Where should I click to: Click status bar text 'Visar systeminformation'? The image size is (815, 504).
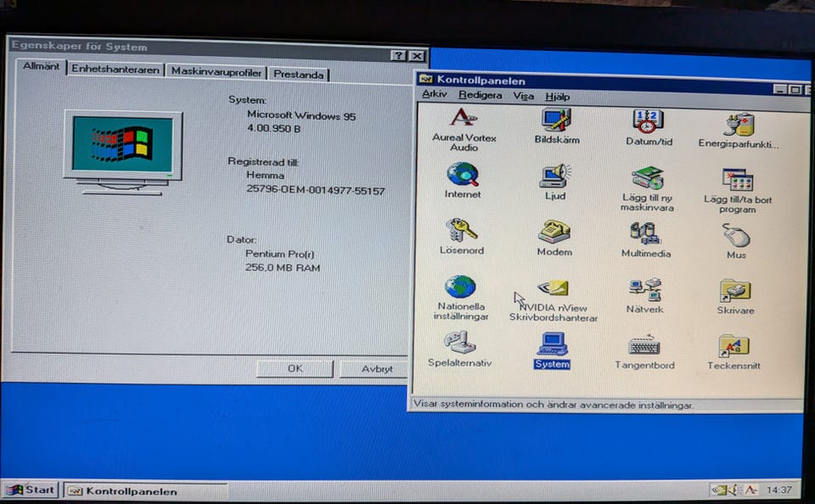coord(469,404)
